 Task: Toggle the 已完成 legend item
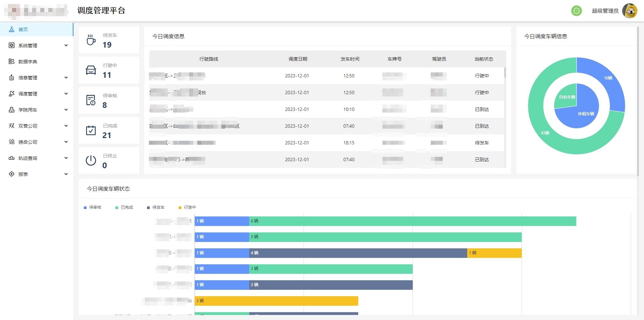pos(124,207)
